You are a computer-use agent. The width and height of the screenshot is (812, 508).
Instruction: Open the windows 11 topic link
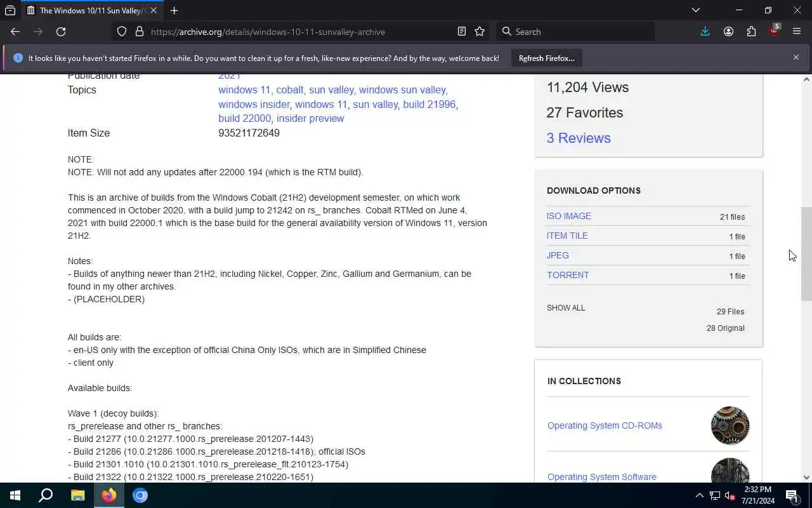pos(244,90)
